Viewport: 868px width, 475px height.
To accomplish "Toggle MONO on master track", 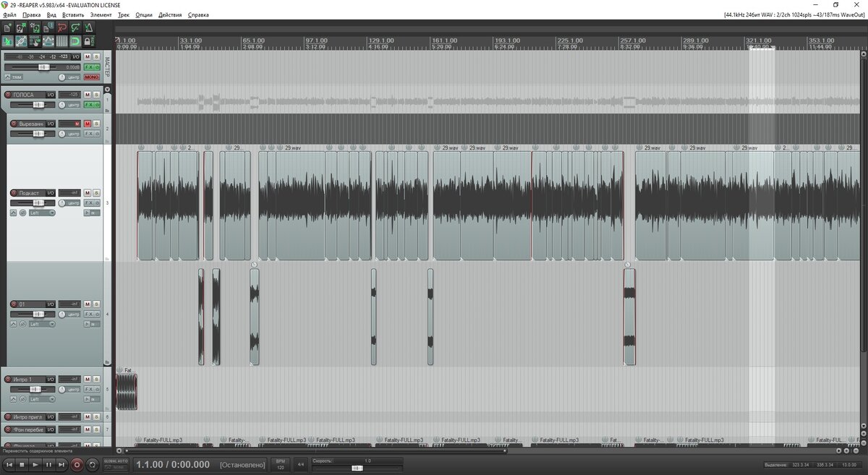I will click(x=92, y=77).
